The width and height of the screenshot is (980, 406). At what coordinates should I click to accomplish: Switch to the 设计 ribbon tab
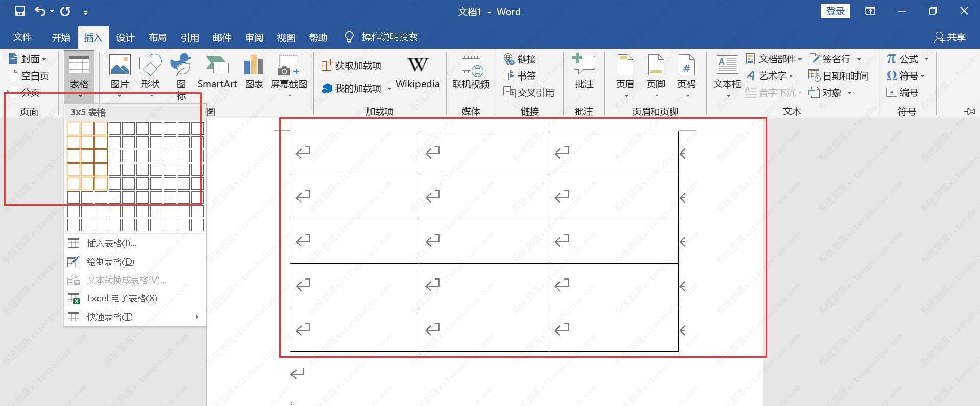pyautogui.click(x=125, y=38)
